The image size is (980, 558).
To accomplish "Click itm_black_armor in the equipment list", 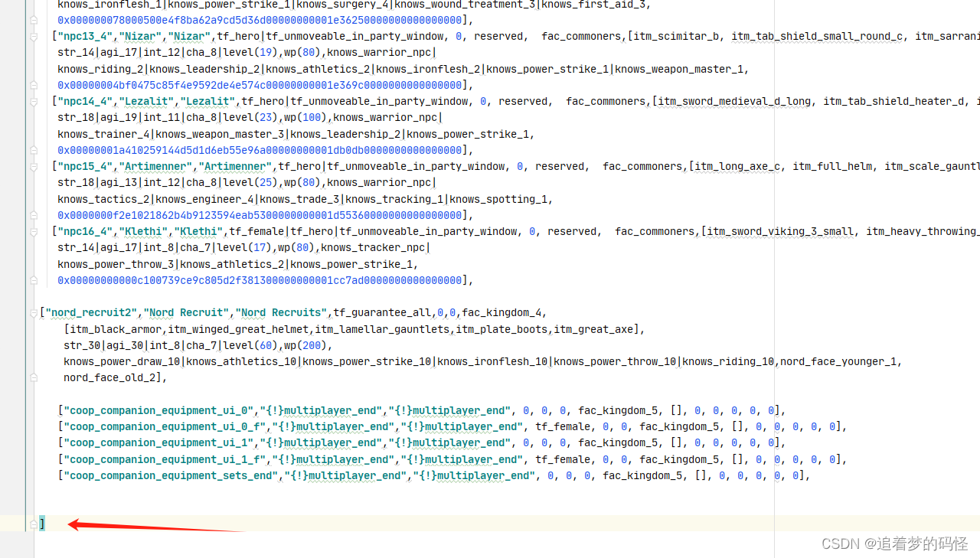I will (116, 329).
